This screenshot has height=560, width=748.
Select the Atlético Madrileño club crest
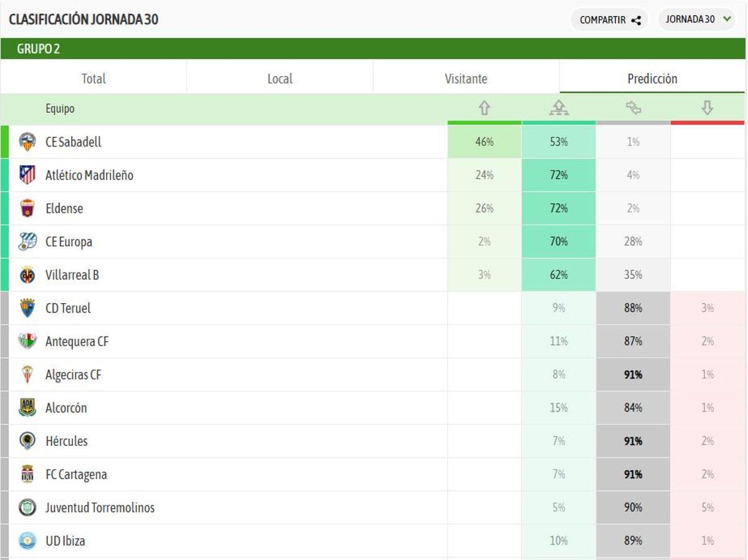(26, 175)
